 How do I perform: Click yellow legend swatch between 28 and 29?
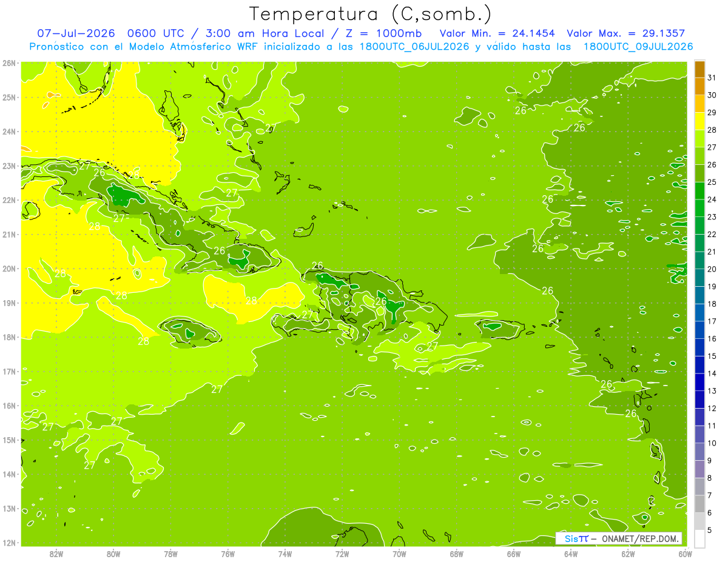(699, 121)
